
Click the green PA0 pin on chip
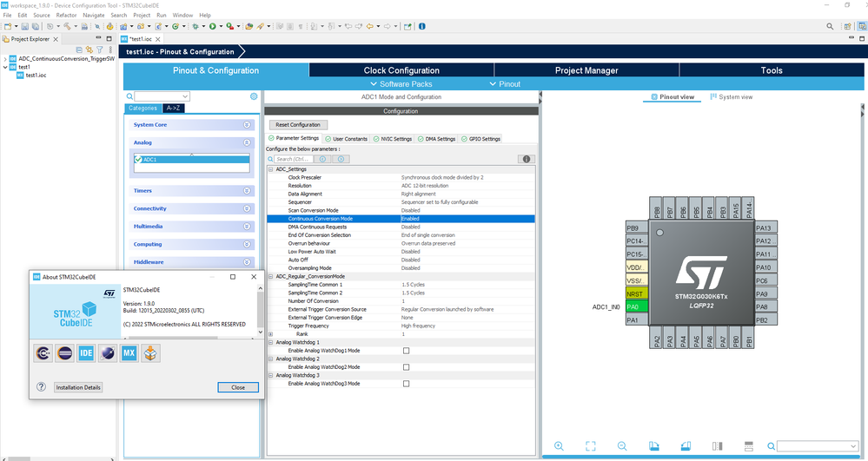pyautogui.click(x=637, y=306)
